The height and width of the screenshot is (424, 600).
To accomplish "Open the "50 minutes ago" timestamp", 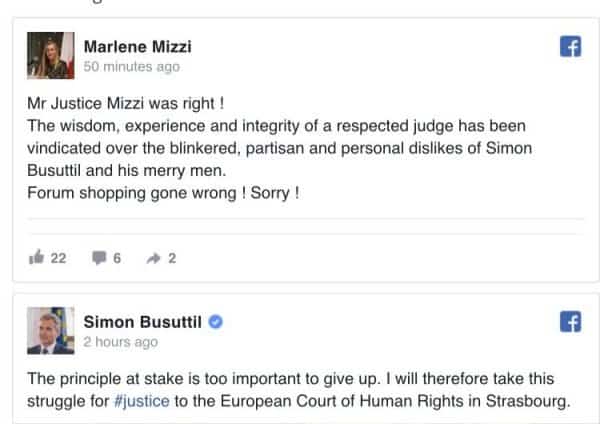I will [x=132, y=67].
